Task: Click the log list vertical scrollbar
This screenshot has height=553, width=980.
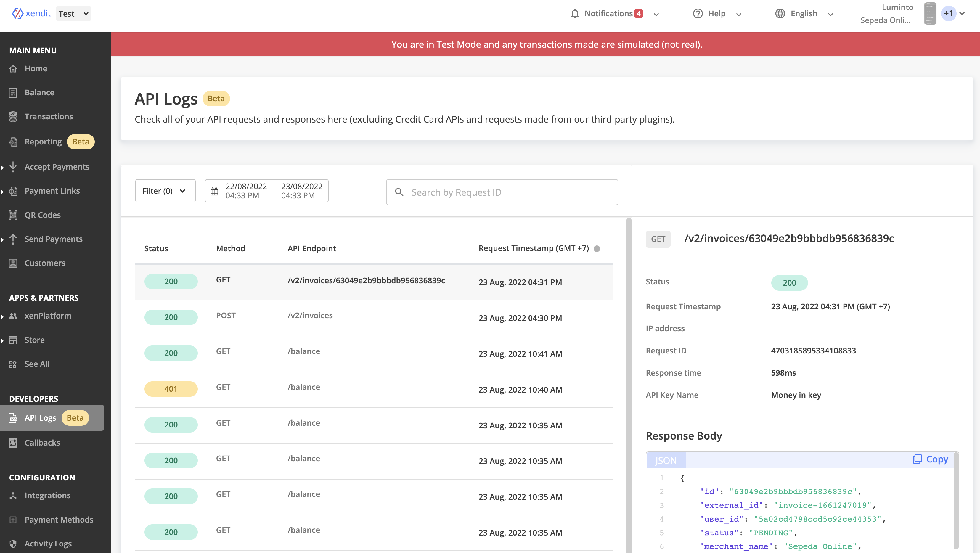Action: (x=629, y=384)
